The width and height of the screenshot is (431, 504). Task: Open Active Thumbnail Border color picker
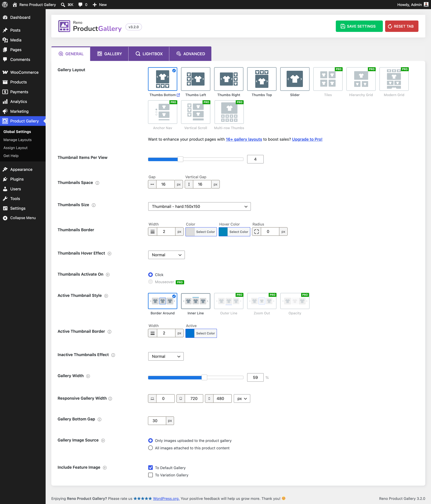pyautogui.click(x=201, y=333)
